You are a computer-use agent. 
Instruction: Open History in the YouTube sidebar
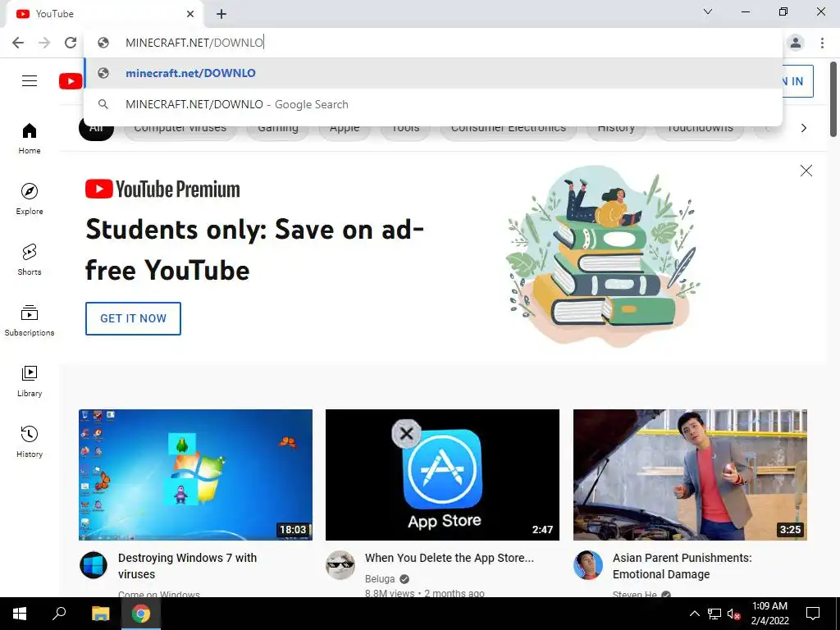30,441
